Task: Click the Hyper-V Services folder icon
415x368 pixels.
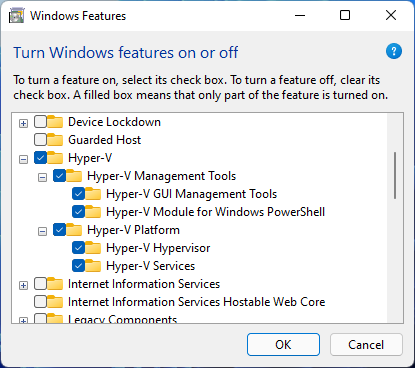Action: coord(93,266)
